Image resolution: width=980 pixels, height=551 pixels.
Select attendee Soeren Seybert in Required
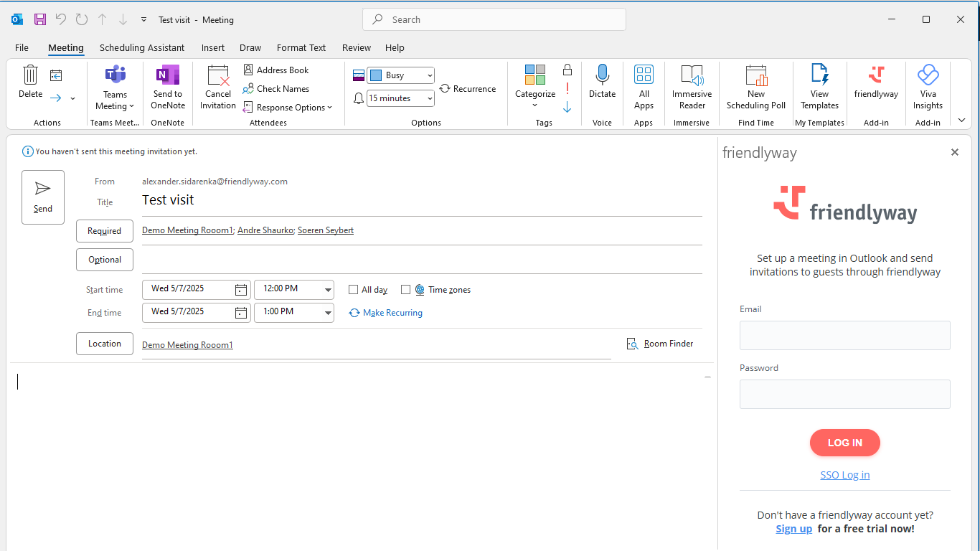pos(325,230)
